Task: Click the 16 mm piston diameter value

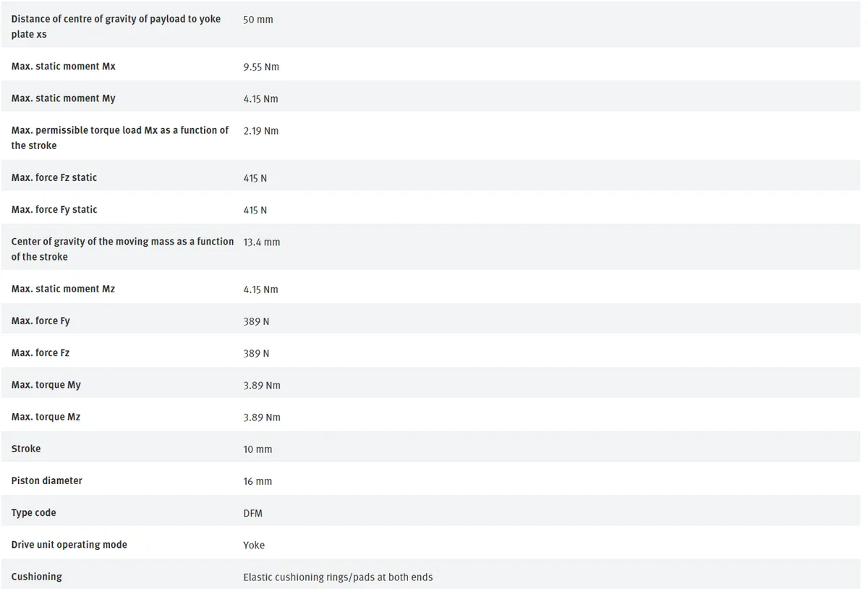Action: 258,481
